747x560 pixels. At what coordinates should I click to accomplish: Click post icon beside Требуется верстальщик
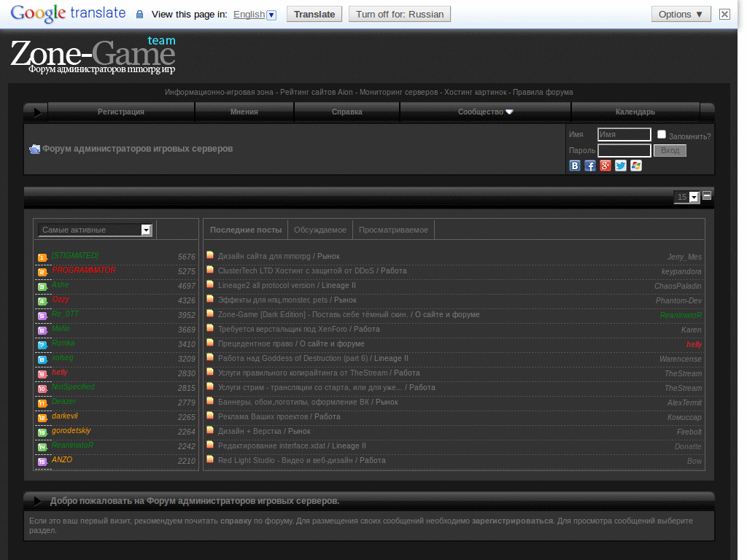click(x=210, y=328)
